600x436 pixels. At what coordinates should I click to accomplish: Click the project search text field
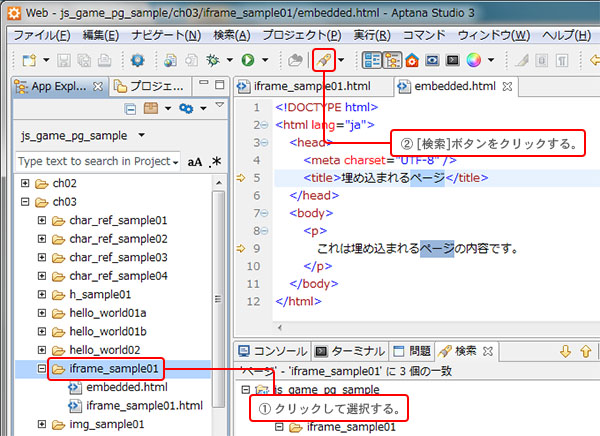tap(98, 162)
